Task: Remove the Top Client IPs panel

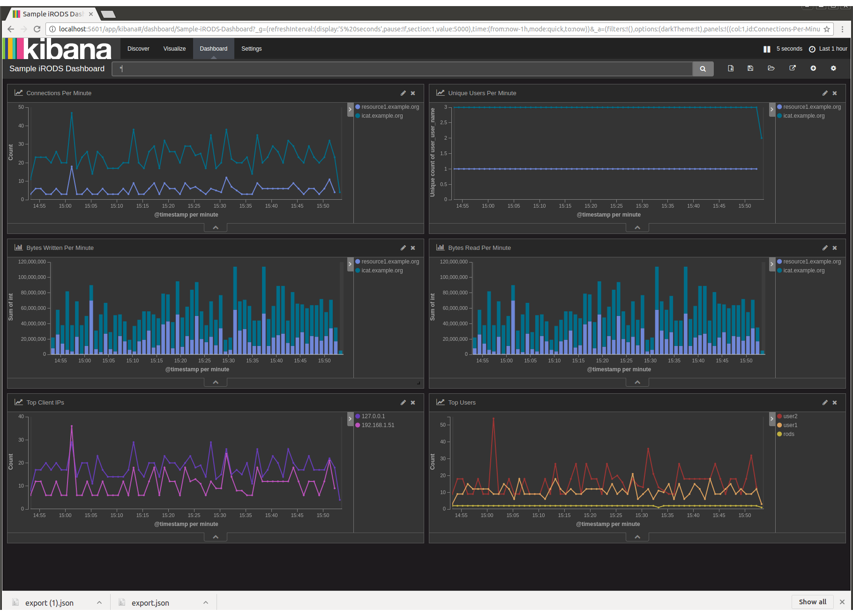Action: (x=413, y=403)
